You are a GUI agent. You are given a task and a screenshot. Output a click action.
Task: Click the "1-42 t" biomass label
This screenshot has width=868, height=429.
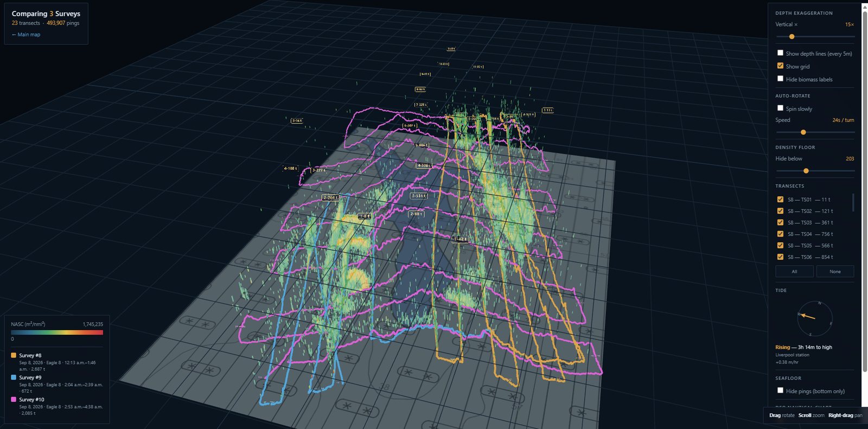[460, 239]
